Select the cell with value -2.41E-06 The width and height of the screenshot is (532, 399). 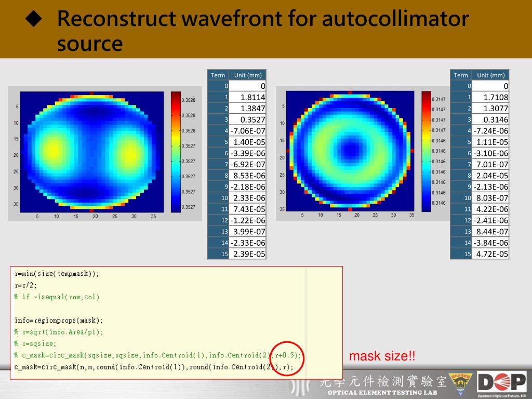tap(490, 220)
